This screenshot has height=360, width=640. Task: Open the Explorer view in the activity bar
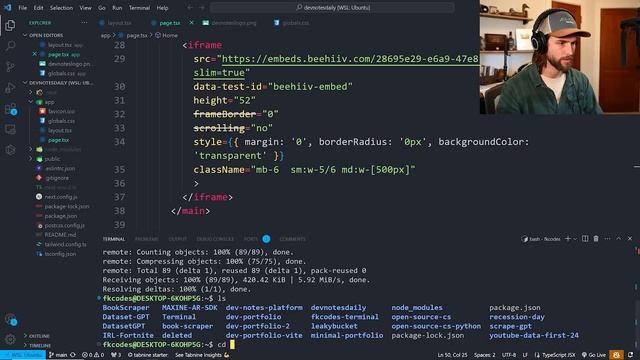click(10, 25)
